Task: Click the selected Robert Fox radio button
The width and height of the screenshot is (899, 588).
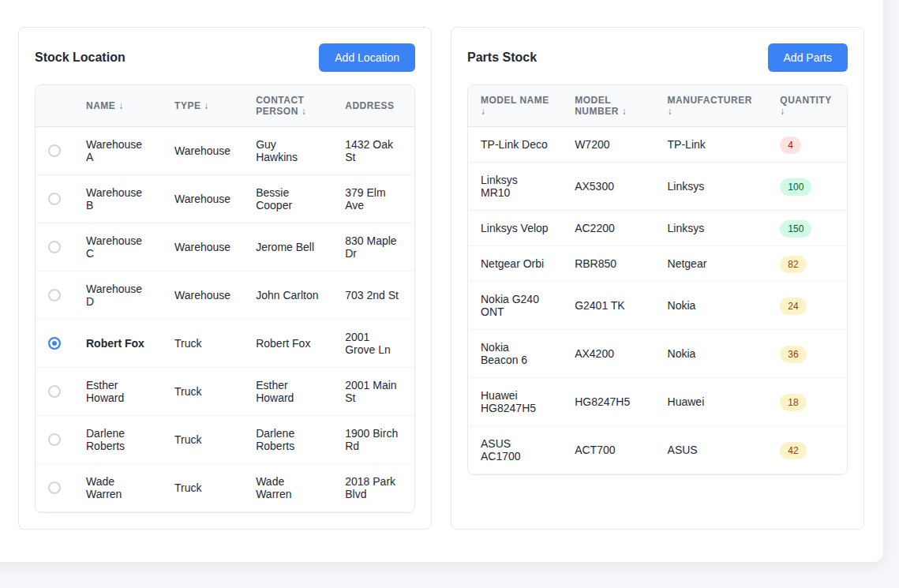Action: click(54, 343)
